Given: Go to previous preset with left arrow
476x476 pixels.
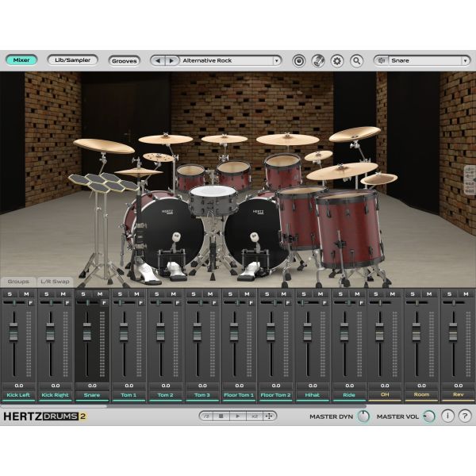Looking at the screenshot, I should point(158,61).
